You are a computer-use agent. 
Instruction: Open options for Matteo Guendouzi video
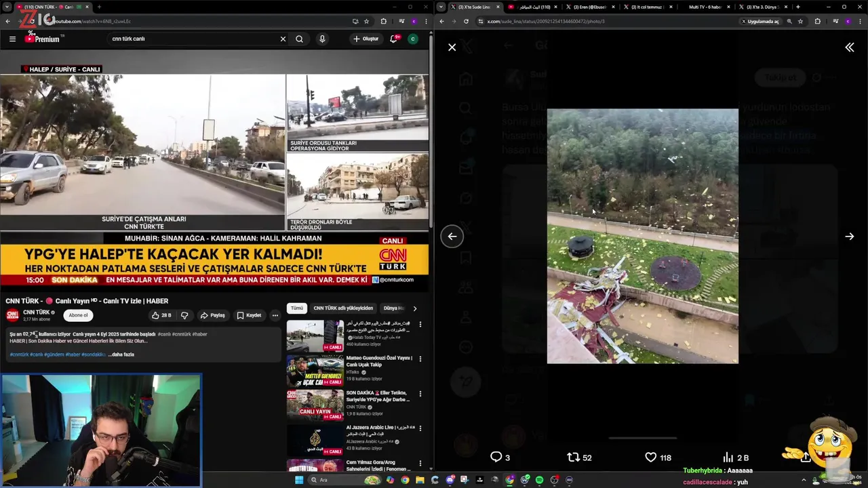420,359
